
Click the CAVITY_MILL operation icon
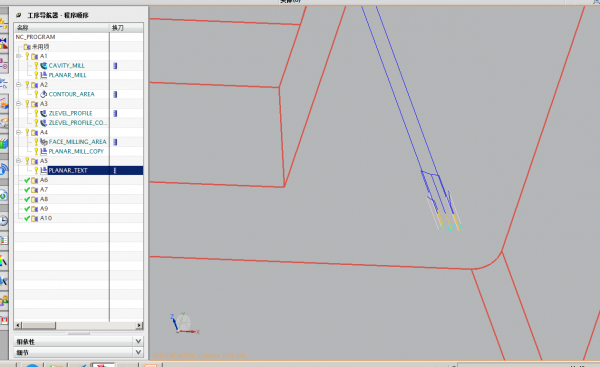click(44, 65)
